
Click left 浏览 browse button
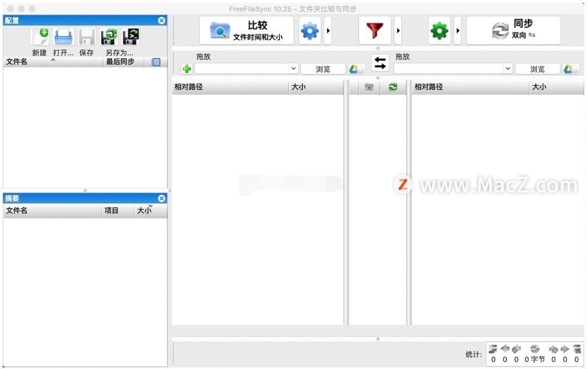tap(323, 69)
